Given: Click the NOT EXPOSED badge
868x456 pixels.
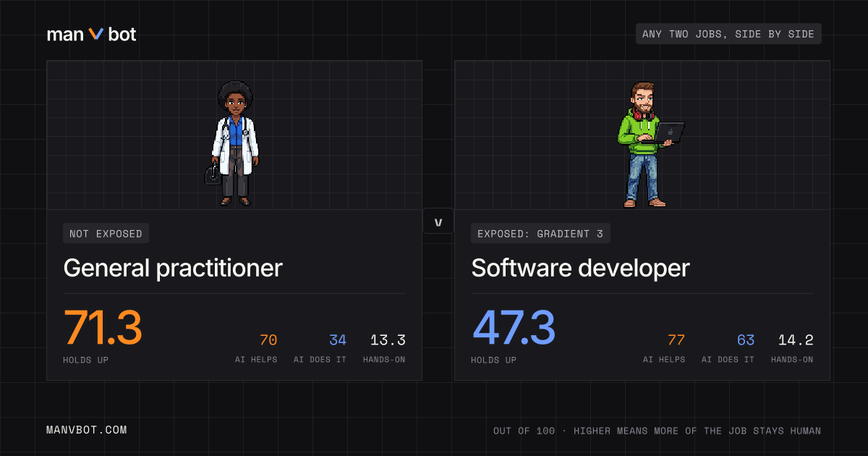Looking at the screenshot, I should [106, 233].
